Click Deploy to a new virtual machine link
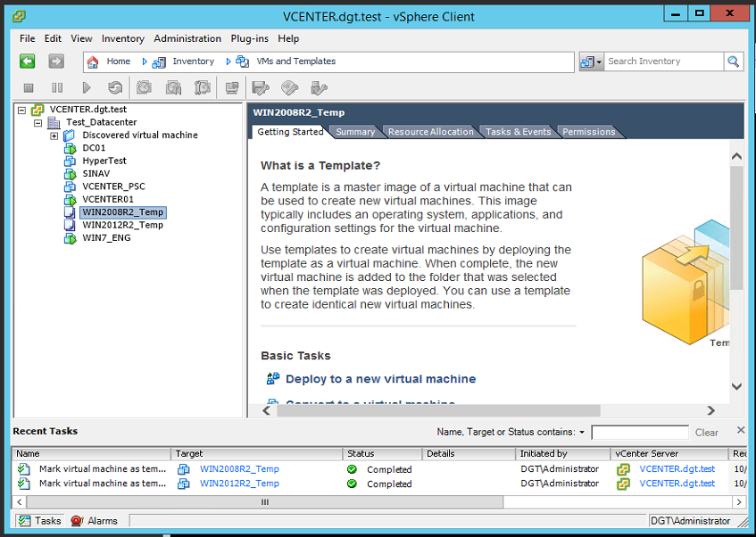This screenshot has height=537, width=756. [x=380, y=379]
